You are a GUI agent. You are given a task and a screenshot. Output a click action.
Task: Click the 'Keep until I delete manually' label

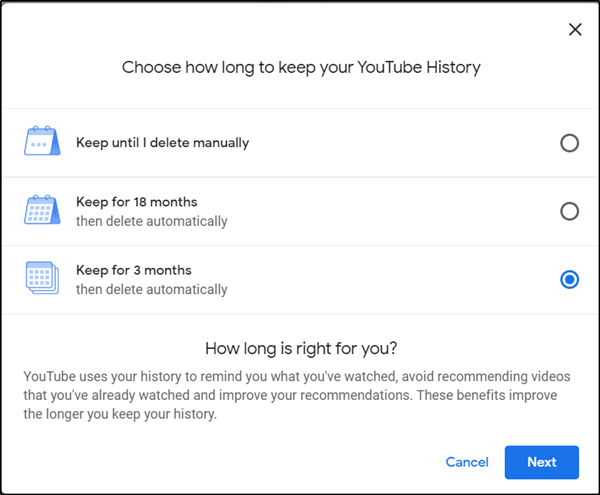[x=162, y=142]
